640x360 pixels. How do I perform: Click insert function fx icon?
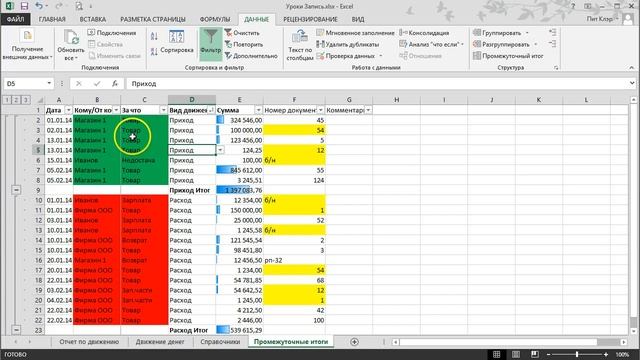click(x=115, y=83)
